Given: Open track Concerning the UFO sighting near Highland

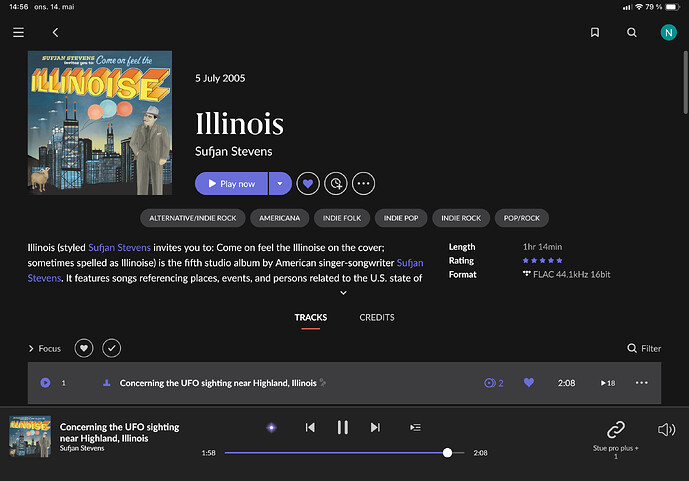Looking at the screenshot, I should coord(218,383).
